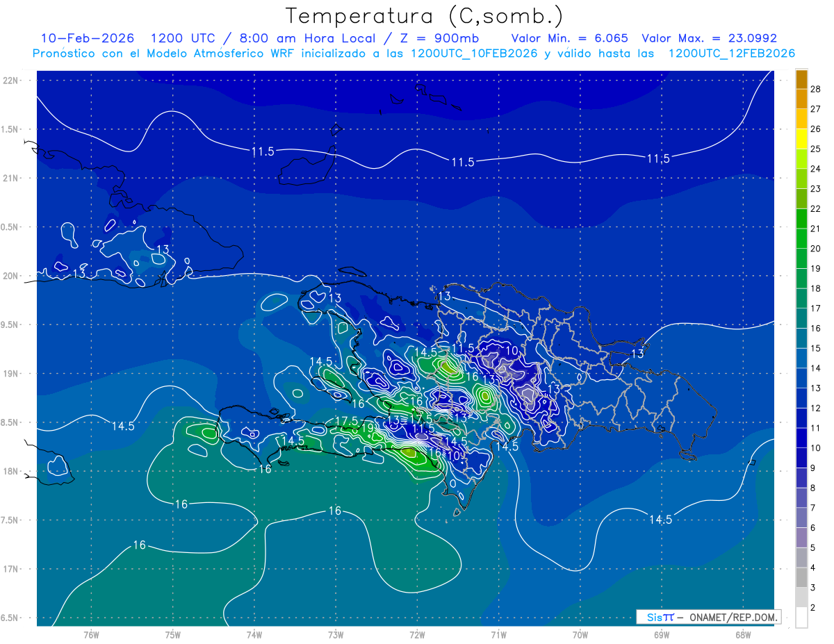Click the "22N" latitude axis label
The height and width of the screenshot is (644, 834).
click(x=12, y=80)
